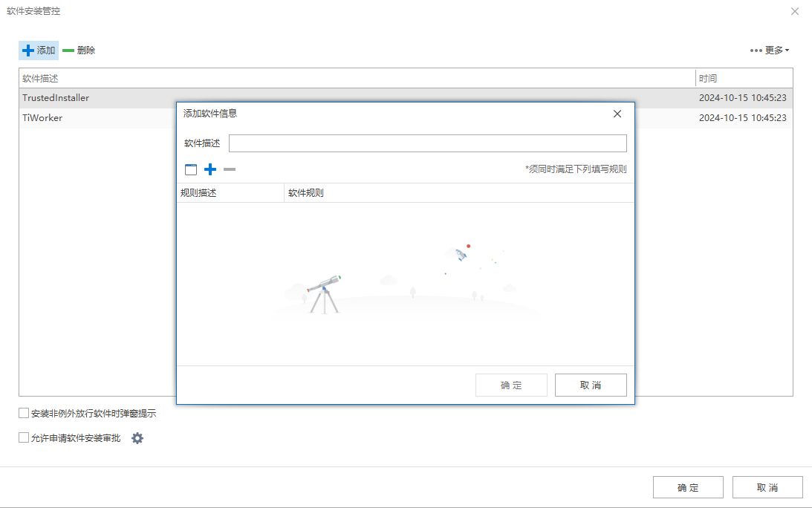This screenshot has width=812, height=508.
Task: Click the gray minus remove-rule icon
Action: coord(230,169)
